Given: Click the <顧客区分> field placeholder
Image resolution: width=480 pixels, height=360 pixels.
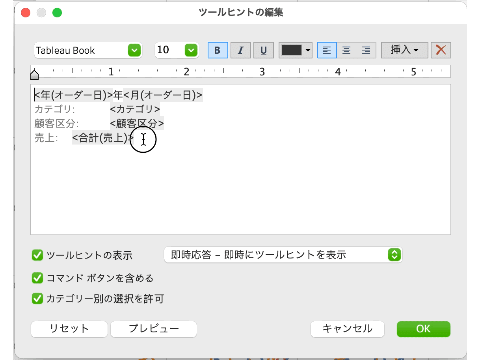Looking at the screenshot, I should point(137,123).
